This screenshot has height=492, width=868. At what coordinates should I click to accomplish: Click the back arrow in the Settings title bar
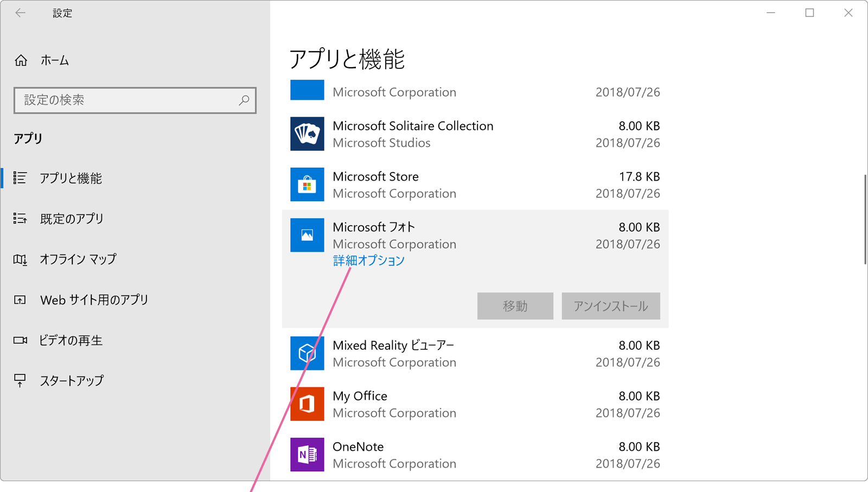coord(21,13)
